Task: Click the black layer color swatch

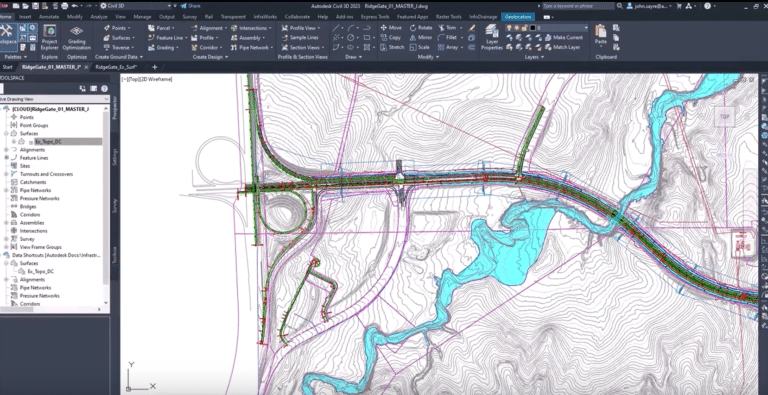Action: 531,28
